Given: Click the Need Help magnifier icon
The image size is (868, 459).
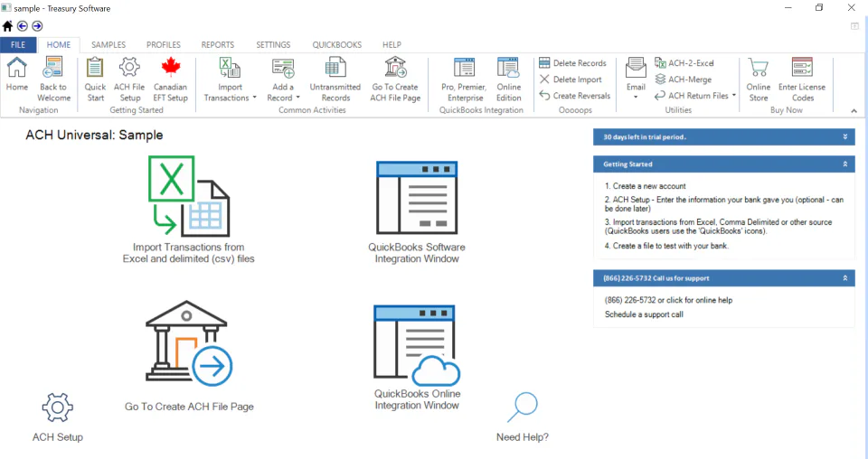Looking at the screenshot, I should tap(522, 407).
